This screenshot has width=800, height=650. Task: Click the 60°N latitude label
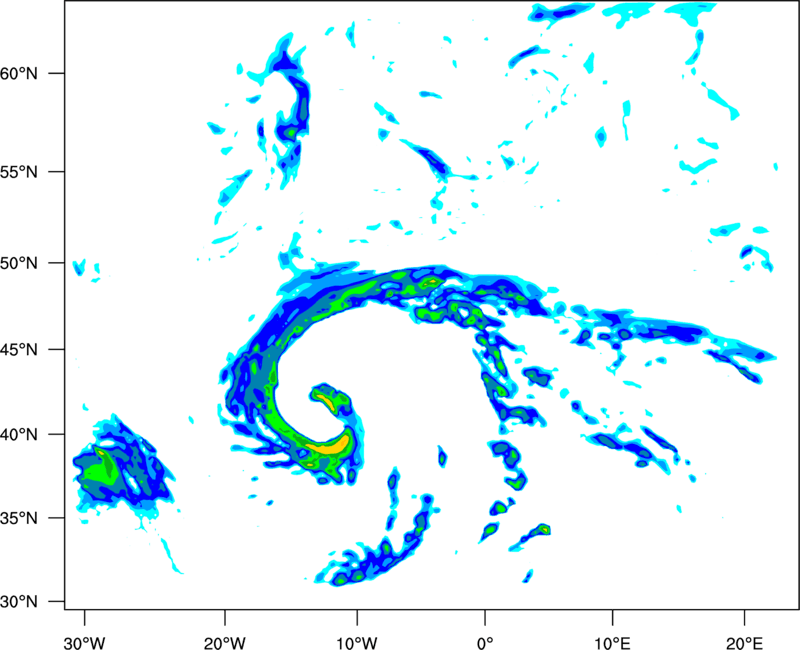(19, 73)
